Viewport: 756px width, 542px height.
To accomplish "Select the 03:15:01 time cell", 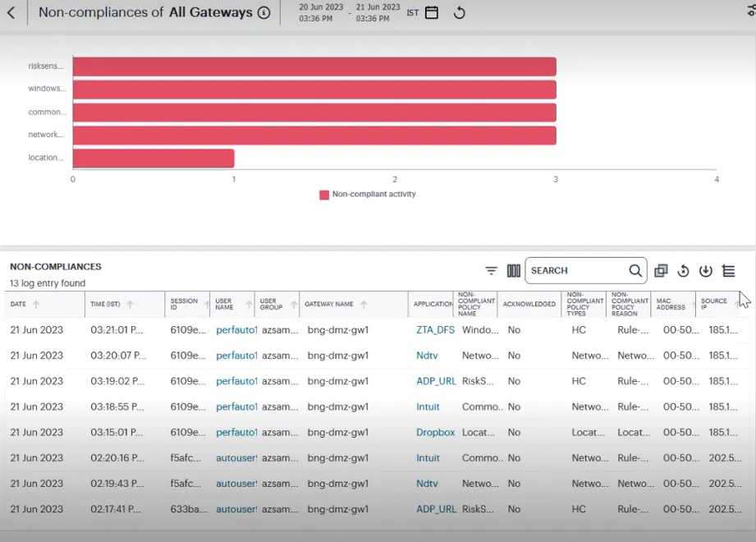I will coord(117,433).
